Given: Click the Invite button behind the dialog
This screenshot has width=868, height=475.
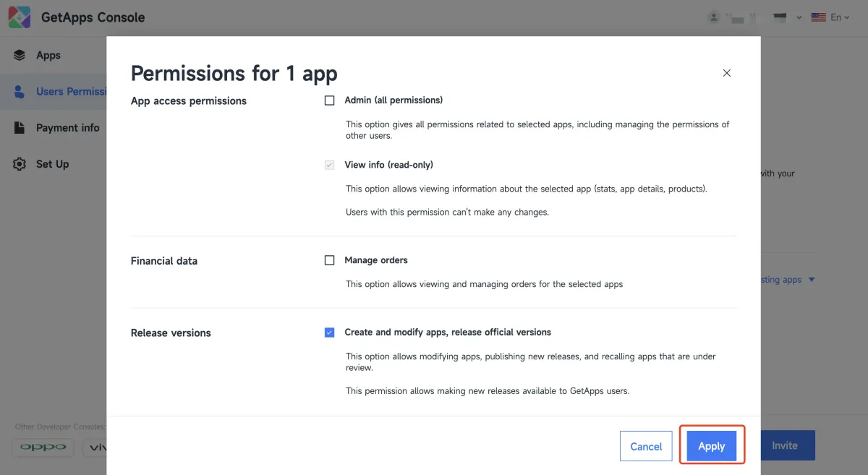Looking at the screenshot, I should (x=785, y=445).
